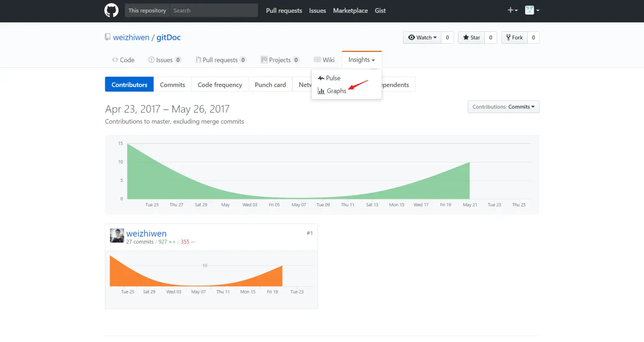Open the Watch dropdown button
644x342 pixels.
422,37
